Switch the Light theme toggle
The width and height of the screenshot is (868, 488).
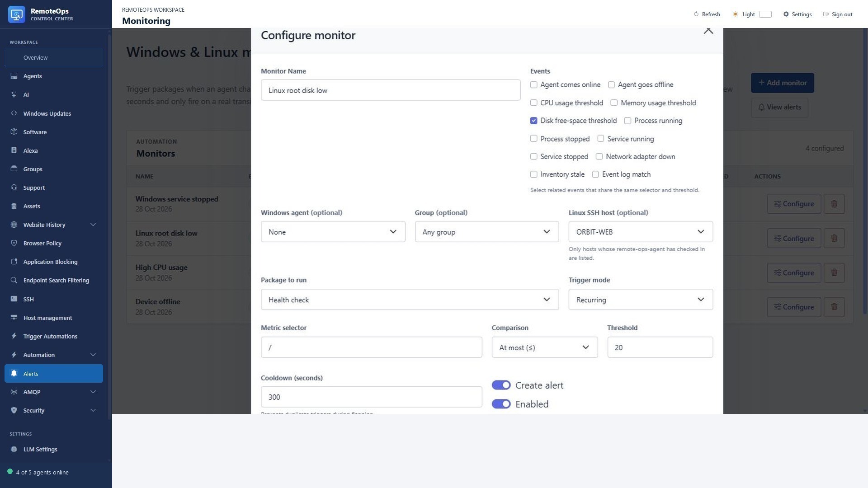765,14
